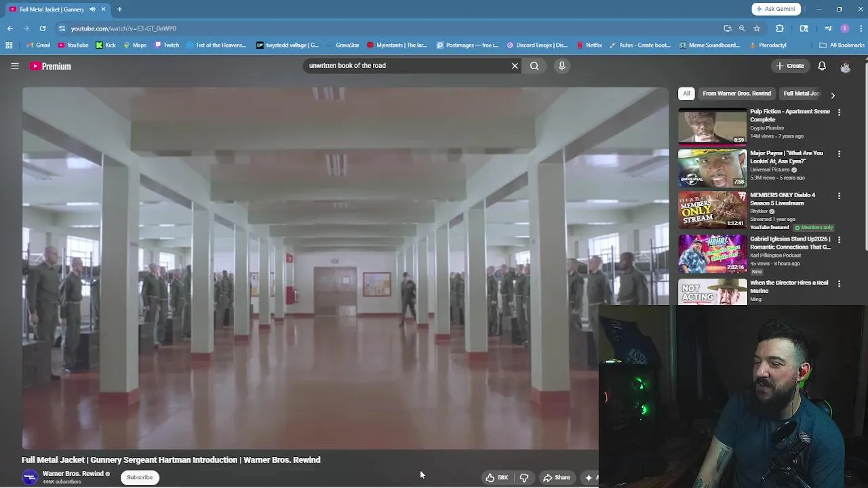Go to YouTube Premium home logo
The width and height of the screenshot is (868, 488).
[x=50, y=66]
